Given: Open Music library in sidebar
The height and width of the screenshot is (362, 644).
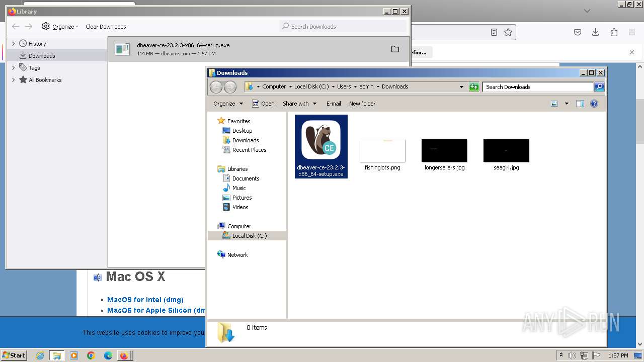Looking at the screenshot, I should (239, 188).
